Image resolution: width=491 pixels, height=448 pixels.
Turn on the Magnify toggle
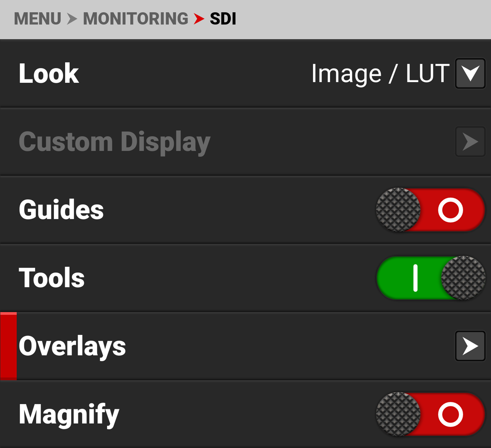(x=430, y=414)
